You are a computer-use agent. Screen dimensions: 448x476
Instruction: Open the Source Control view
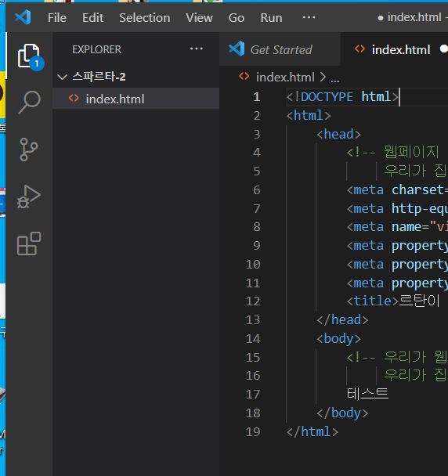coord(29,150)
